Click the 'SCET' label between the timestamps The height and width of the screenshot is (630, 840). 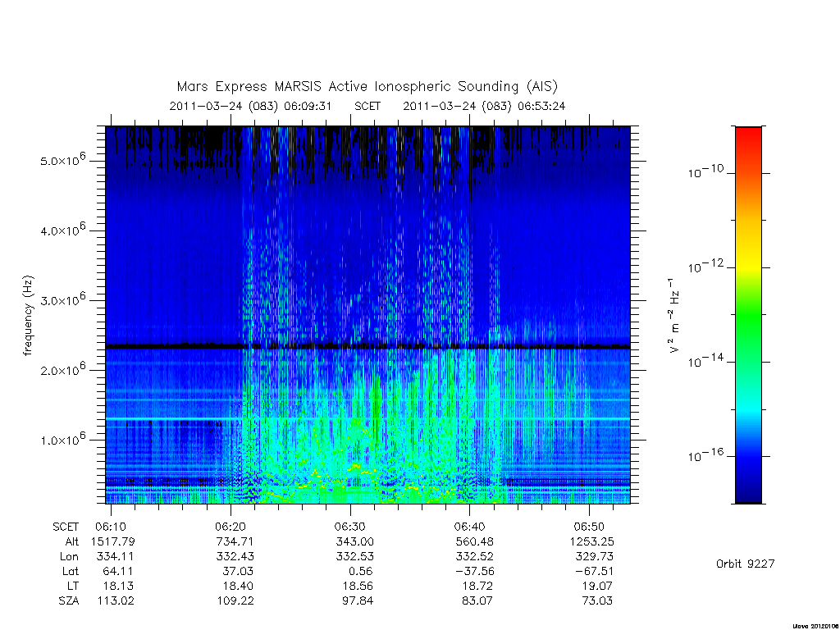[x=367, y=106]
